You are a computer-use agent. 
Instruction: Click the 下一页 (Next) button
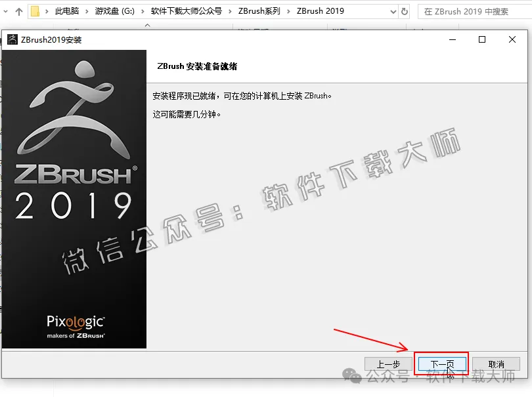(441, 364)
